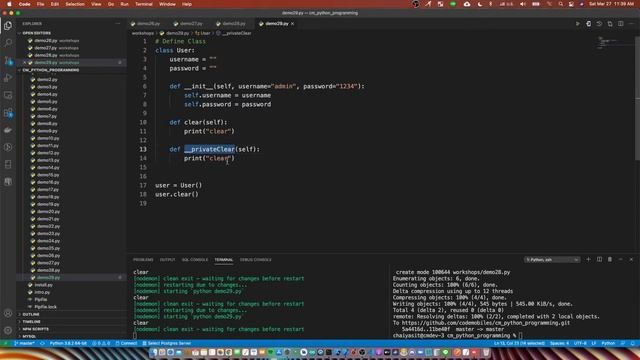This screenshot has width=640, height=360.
Task: Open Spotlight search in macOS menu bar
Action: pyautogui.click(x=560, y=4)
